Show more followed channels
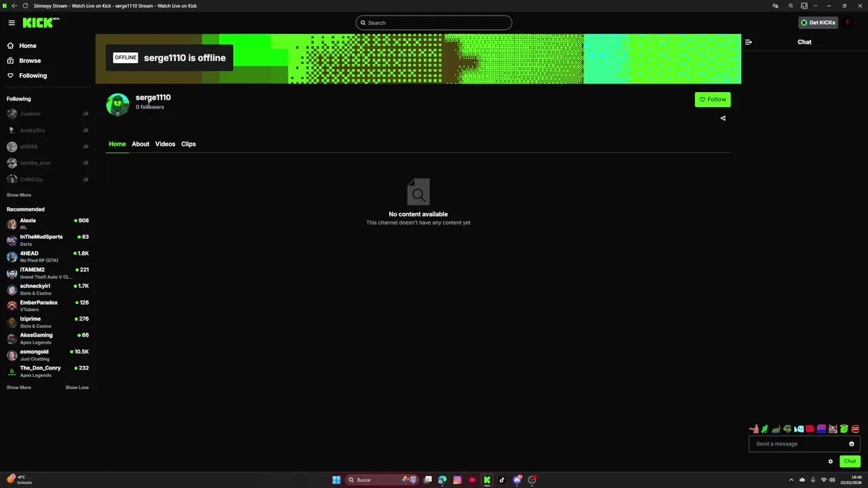Viewport: 868px width, 488px height. (x=19, y=195)
